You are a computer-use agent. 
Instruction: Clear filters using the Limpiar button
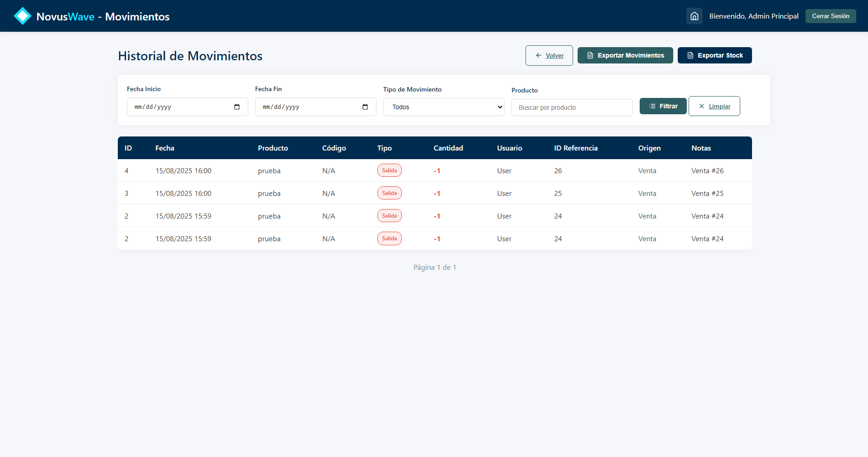point(714,106)
